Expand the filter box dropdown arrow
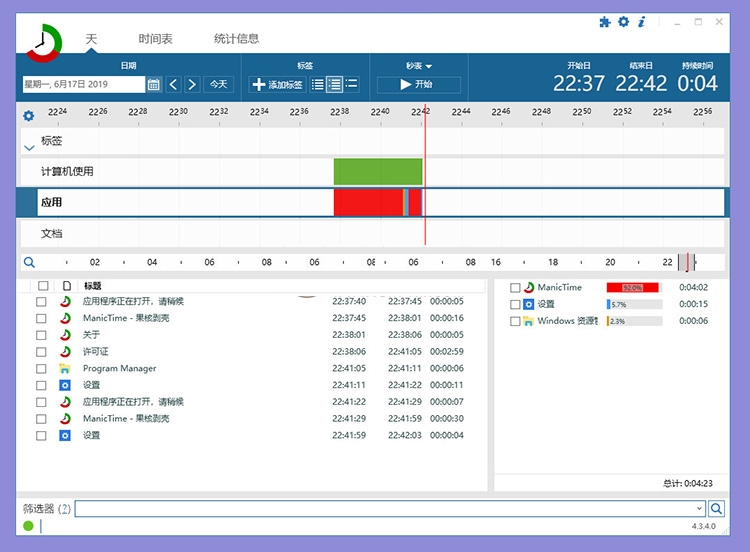Viewport: 750px width, 552px height. [701, 509]
